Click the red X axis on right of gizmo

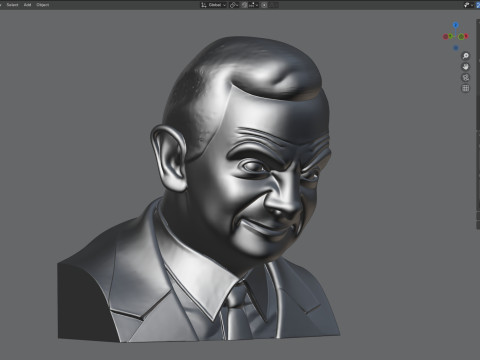coord(466,36)
